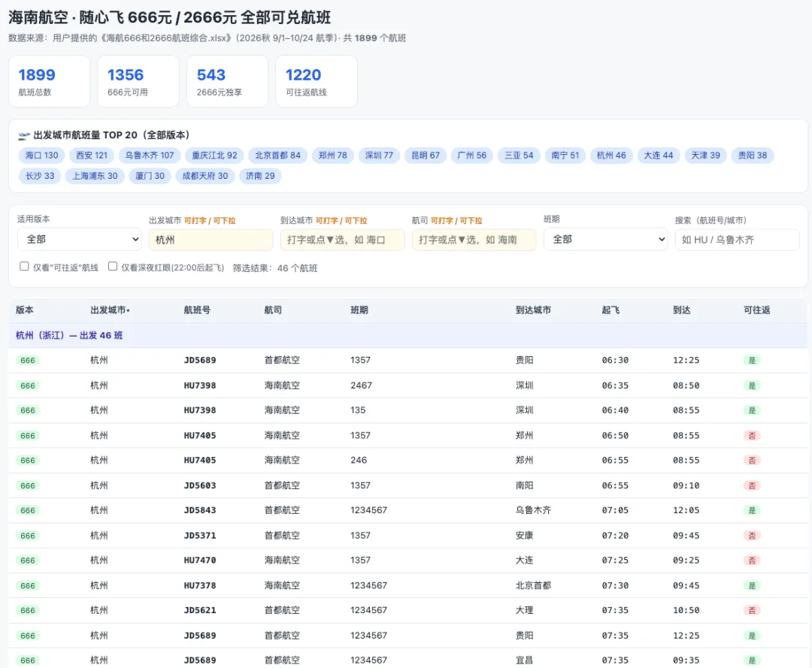
Task: Focus the 搜索 航班号/城市 search box
Action: coord(737,240)
